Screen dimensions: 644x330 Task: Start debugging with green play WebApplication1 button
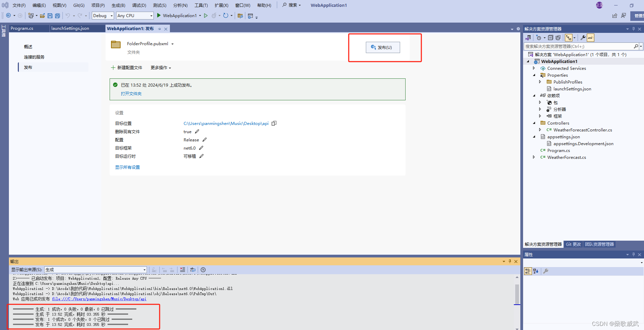[177, 15]
